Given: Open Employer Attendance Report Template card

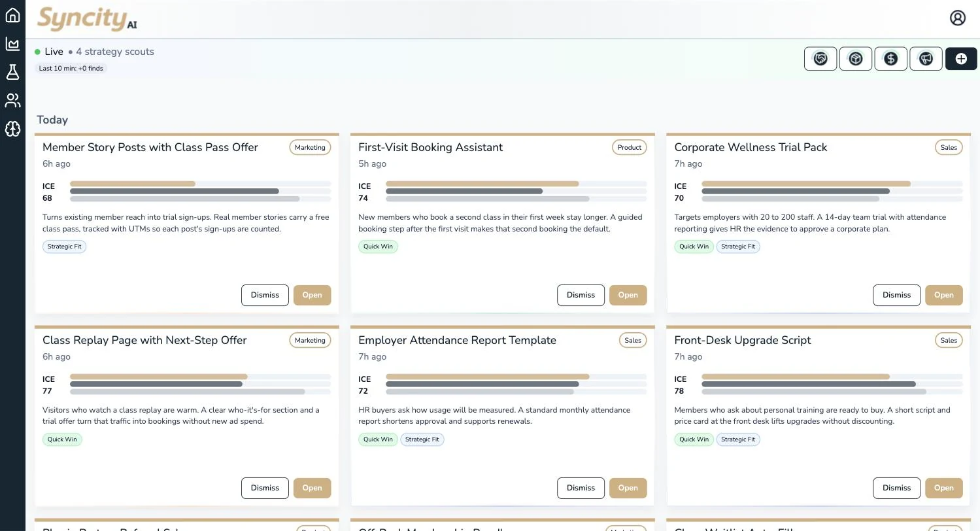Looking at the screenshot, I should pyautogui.click(x=628, y=488).
